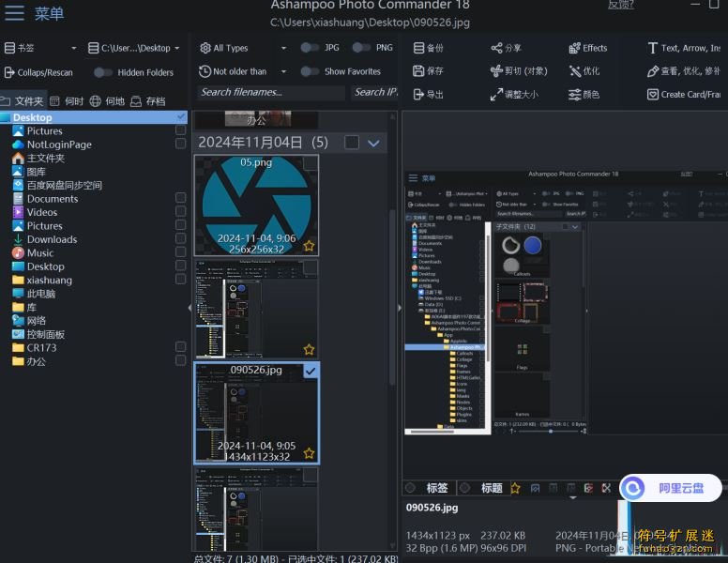
Task: Click the 查看, 优化, 修补 pencil icon
Action: 653,71
